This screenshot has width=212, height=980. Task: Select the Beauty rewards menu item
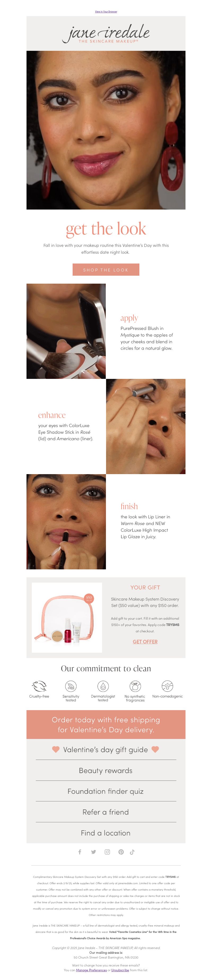(x=106, y=770)
